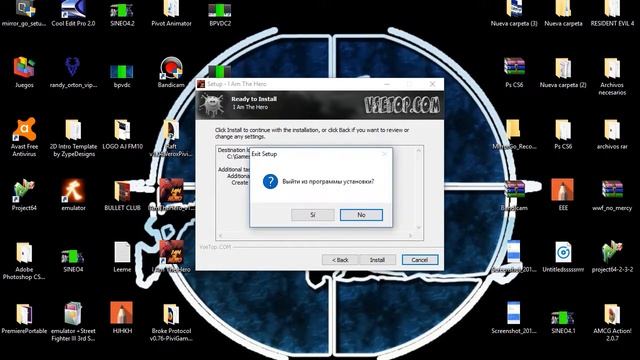Select the emulator shortcut icon
This screenshot has width=640, height=360.
coord(73,194)
